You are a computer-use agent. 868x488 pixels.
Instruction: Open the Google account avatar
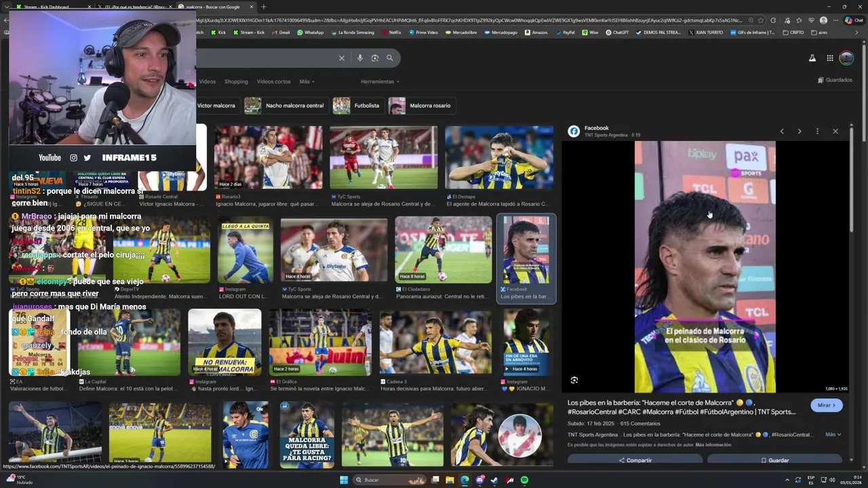click(x=847, y=58)
